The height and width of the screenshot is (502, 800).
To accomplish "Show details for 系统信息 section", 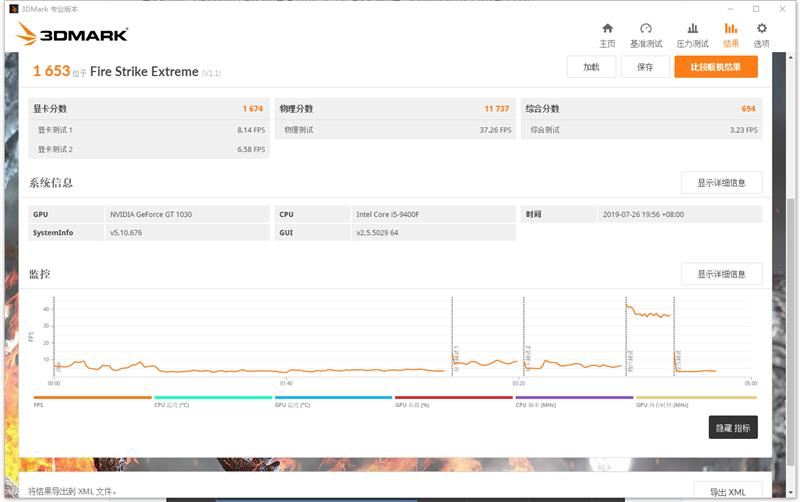I will [721, 183].
